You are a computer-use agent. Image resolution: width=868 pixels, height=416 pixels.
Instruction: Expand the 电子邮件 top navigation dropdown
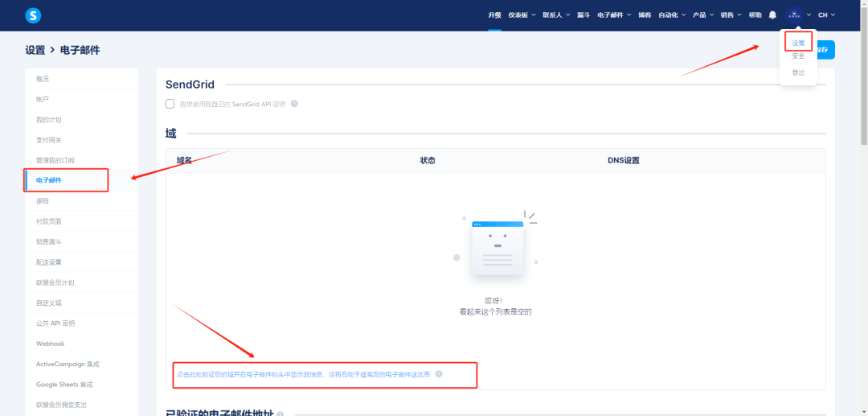coord(614,15)
